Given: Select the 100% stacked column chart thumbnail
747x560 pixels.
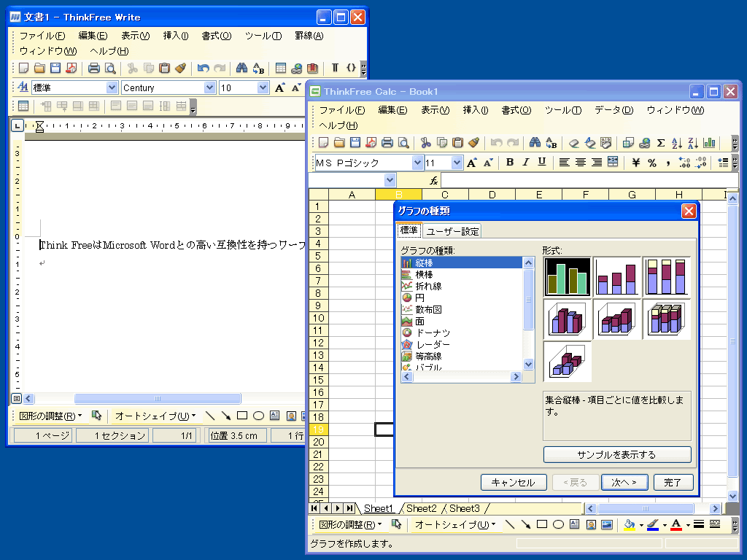Looking at the screenshot, I should (666, 276).
